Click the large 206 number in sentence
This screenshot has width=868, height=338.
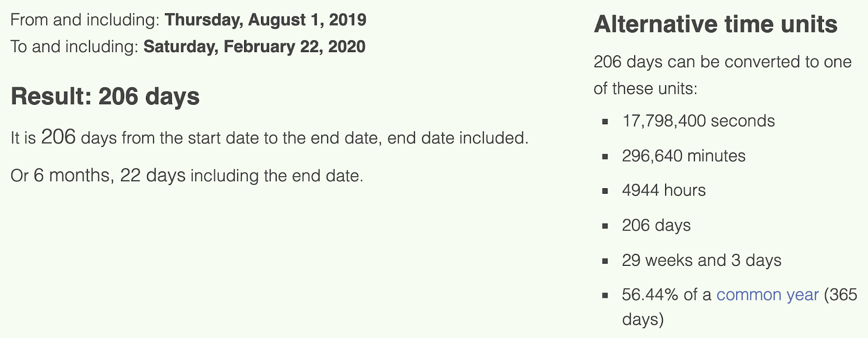(58, 137)
